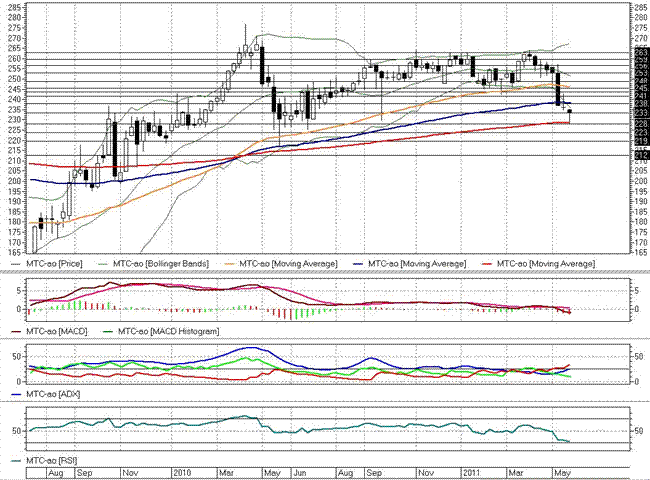The image size is (650, 480).
Task: Click the MTC-ao [RSI] legend label
Action: point(52,461)
